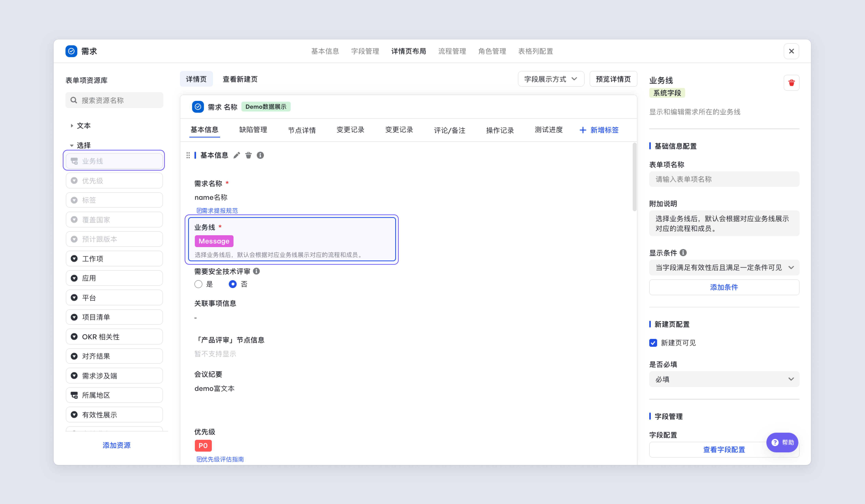The height and width of the screenshot is (504, 865).
Task: Click the 项目清单 resource item icon
Action: coord(74,317)
